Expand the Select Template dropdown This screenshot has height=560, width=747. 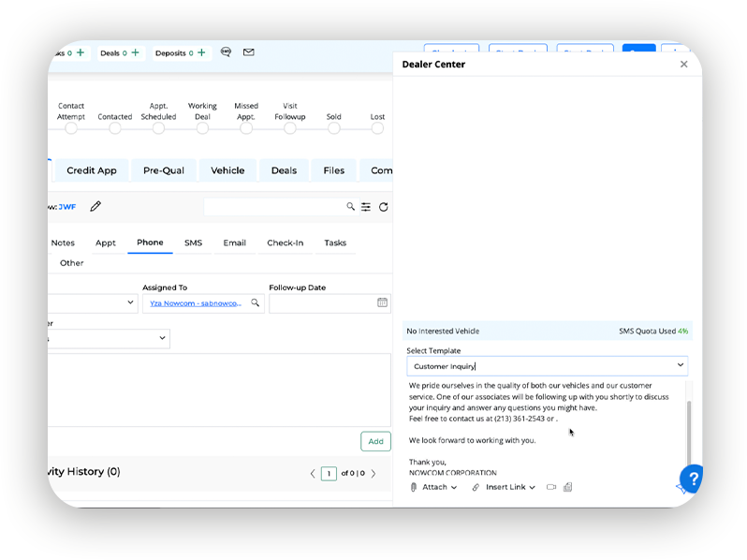[x=680, y=366]
